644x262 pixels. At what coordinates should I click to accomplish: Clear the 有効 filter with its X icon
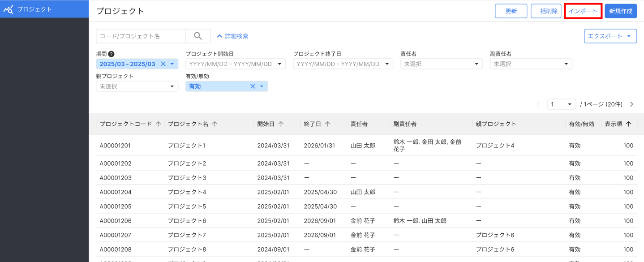[253, 86]
